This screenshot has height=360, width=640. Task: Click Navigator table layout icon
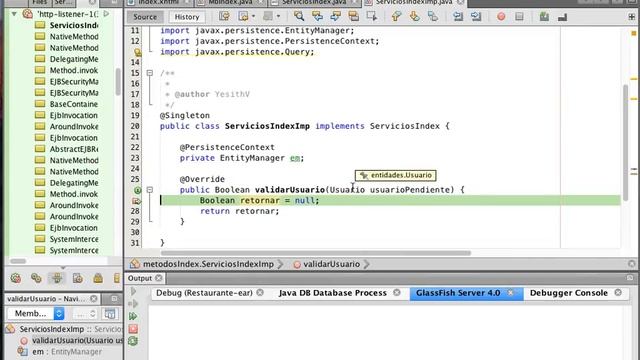click(x=109, y=313)
